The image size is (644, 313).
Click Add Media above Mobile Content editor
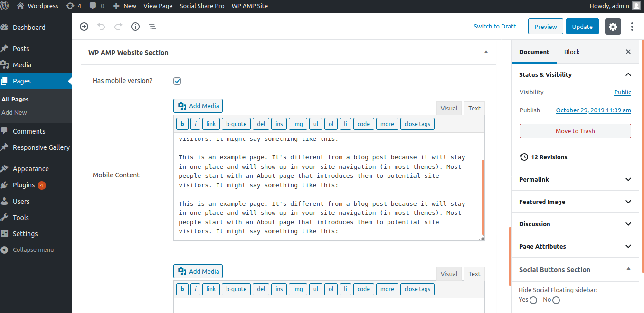click(x=198, y=106)
